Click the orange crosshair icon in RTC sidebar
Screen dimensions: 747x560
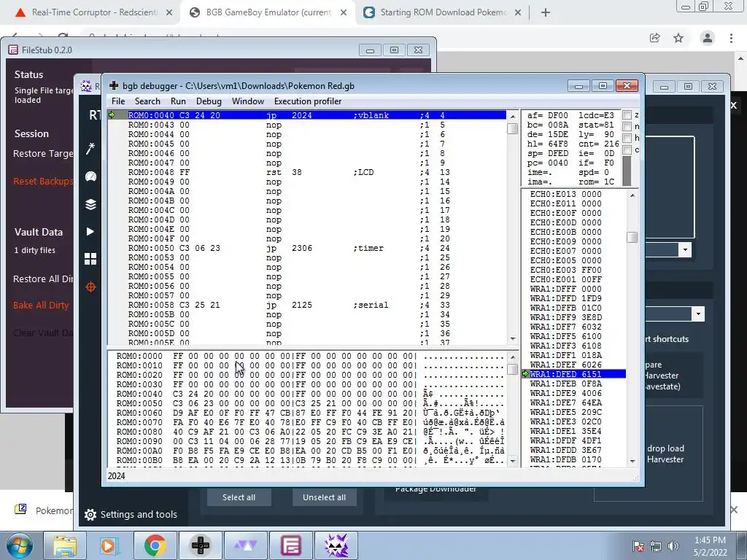(90, 287)
